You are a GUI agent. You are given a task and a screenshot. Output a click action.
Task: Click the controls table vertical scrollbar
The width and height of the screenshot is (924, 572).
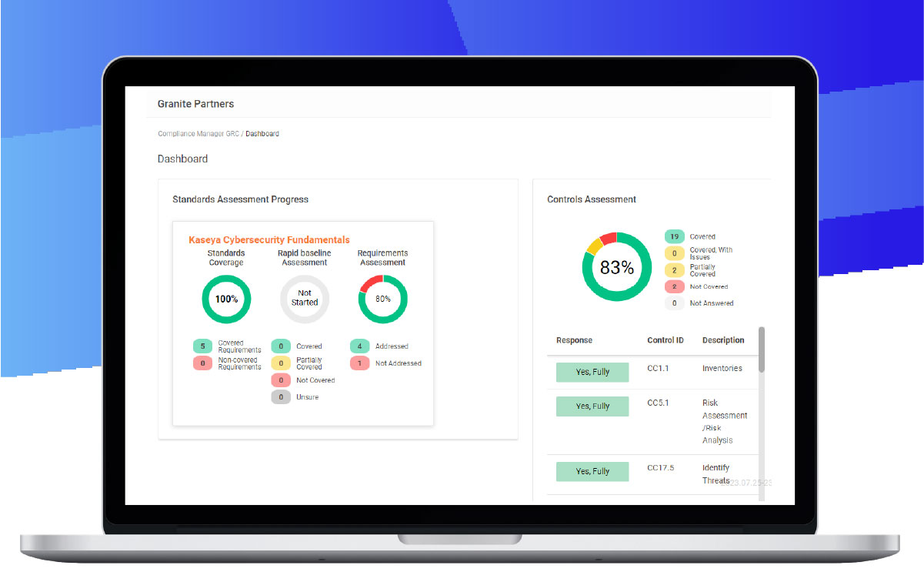(762, 350)
